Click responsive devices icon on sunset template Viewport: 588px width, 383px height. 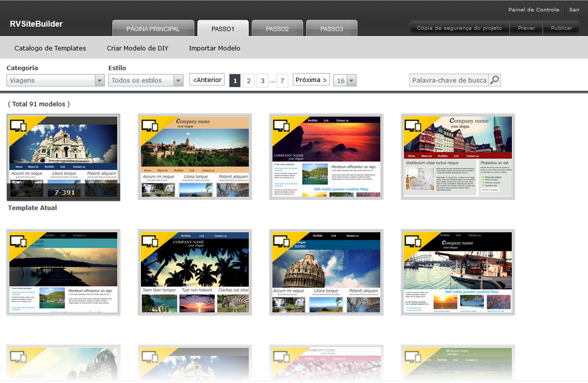pyautogui.click(x=281, y=125)
